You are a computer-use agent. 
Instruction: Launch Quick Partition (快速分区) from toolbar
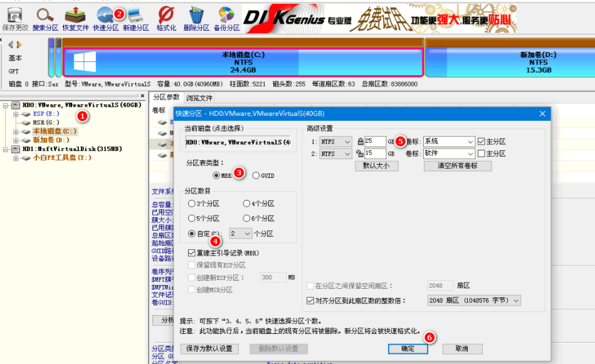(x=105, y=19)
